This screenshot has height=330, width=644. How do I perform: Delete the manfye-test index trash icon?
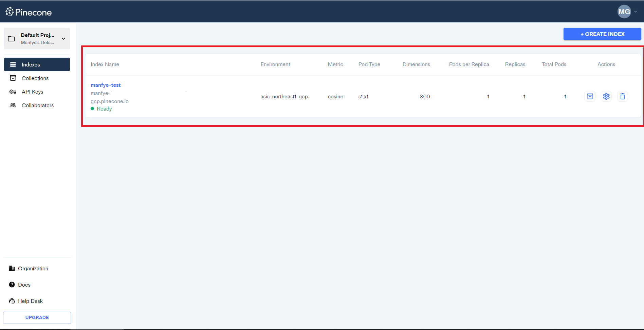pos(623,96)
